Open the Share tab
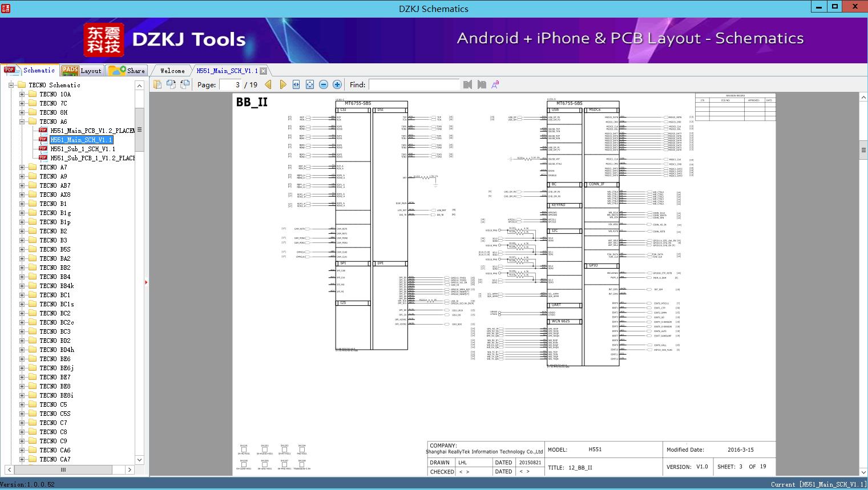Screen dimensions: 868x490 tap(127, 71)
